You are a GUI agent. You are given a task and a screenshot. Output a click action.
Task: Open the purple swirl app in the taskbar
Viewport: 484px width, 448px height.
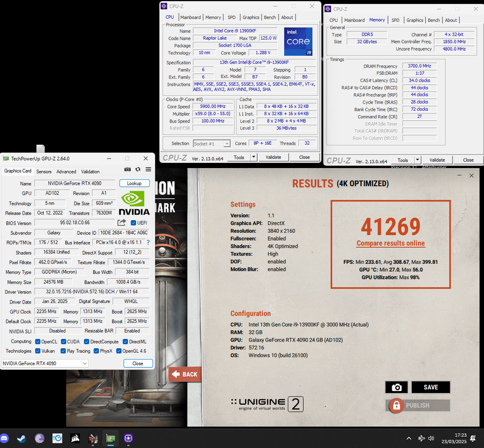click(40, 438)
